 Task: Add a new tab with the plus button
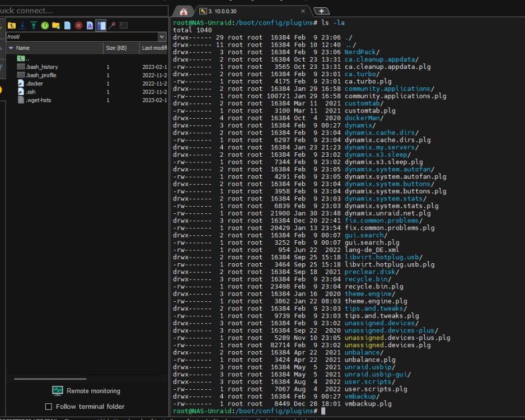(x=321, y=11)
